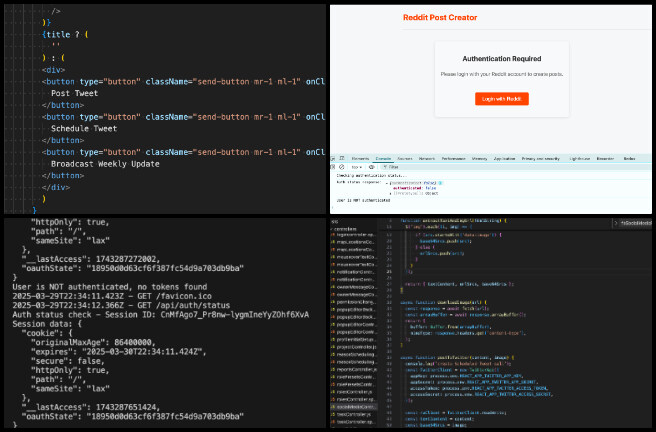Image resolution: width=656 pixels, height=432 pixels.
Task: Open the top JavaScript context dropdown
Action: (x=356, y=167)
